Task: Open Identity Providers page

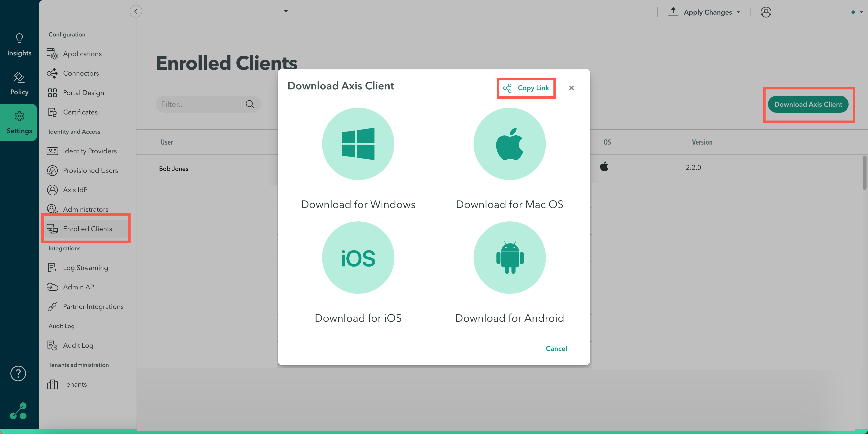Action: point(90,151)
